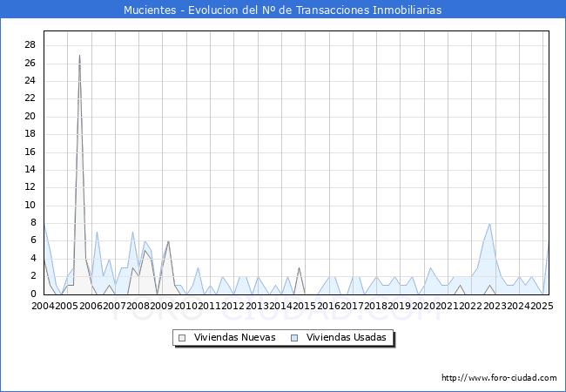Click the 2020 x-axis year label
The image size is (566, 392).
click(x=424, y=306)
